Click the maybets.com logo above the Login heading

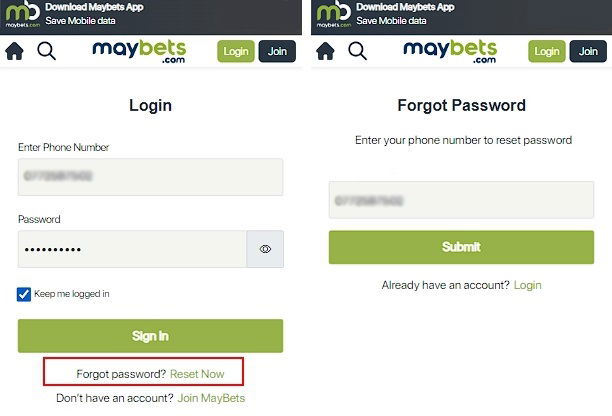click(x=139, y=51)
